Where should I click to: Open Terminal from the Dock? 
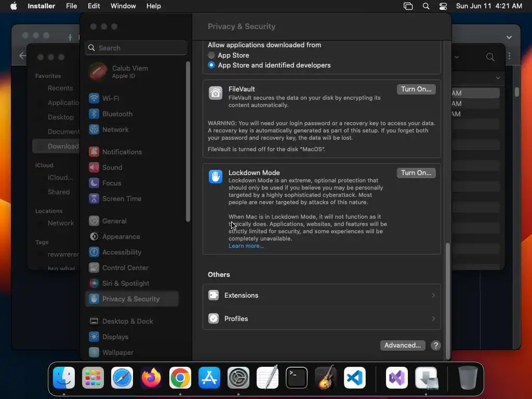(297, 378)
